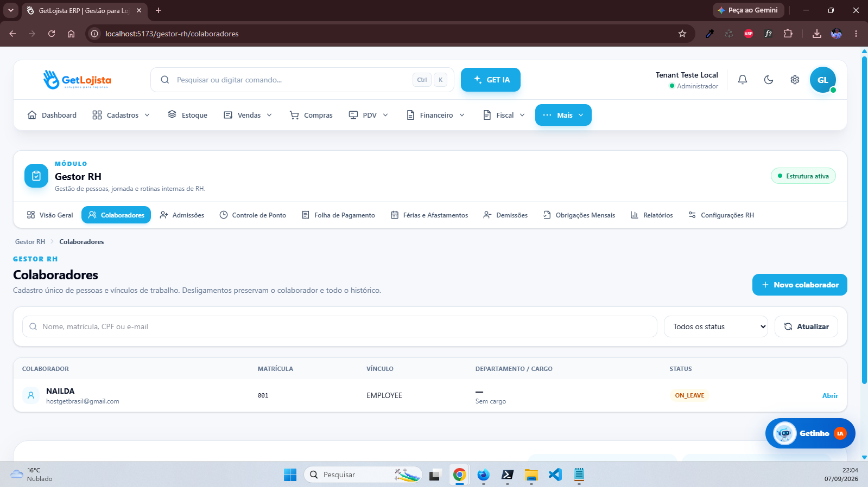Open browser downloads
Viewport: 868px width, 487px height.
[816, 34]
